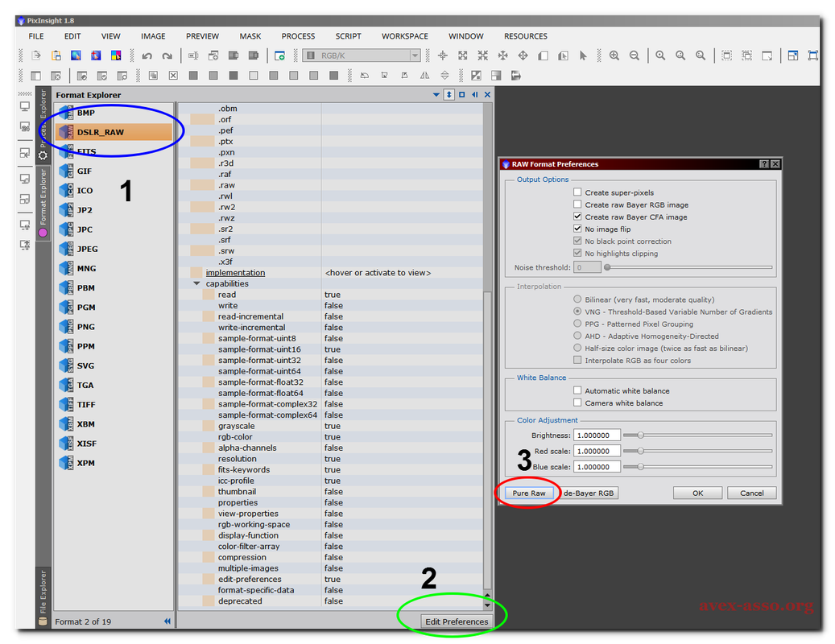Click the de-Bayer RGB button

(589, 493)
